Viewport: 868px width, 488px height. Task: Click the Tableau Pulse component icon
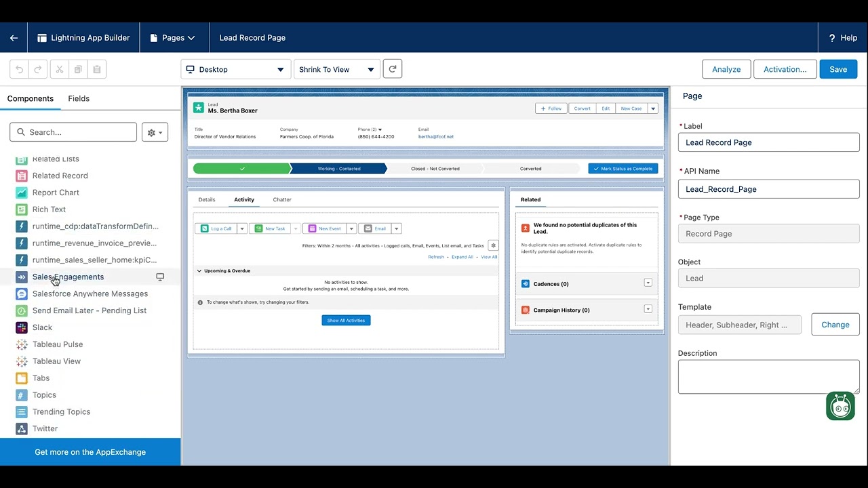[x=22, y=344]
